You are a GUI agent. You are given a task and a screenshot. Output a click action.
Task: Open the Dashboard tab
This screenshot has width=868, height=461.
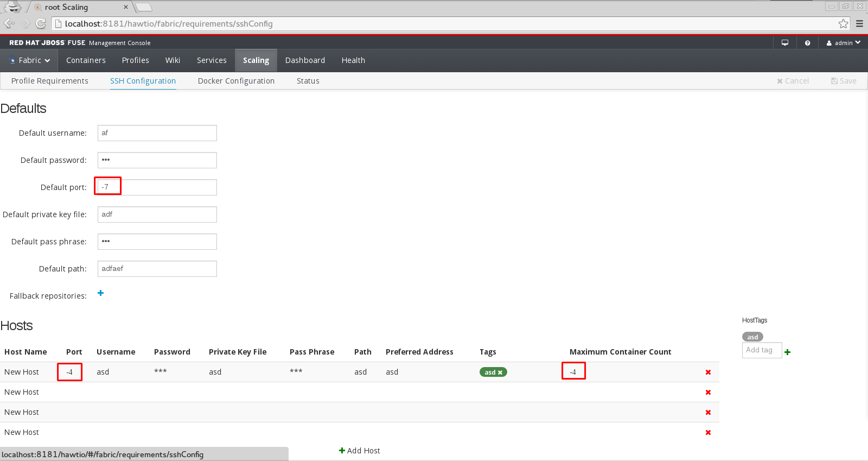point(305,60)
